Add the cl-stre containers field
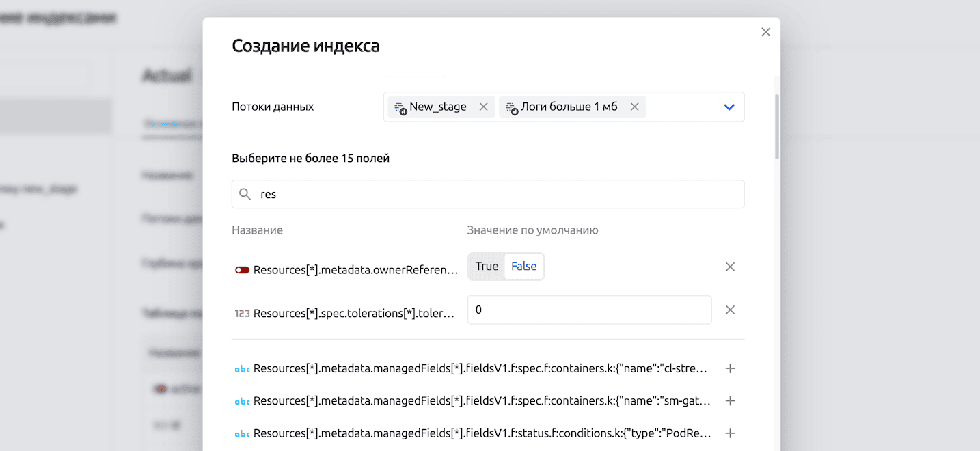This screenshot has height=451, width=980. (730, 368)
